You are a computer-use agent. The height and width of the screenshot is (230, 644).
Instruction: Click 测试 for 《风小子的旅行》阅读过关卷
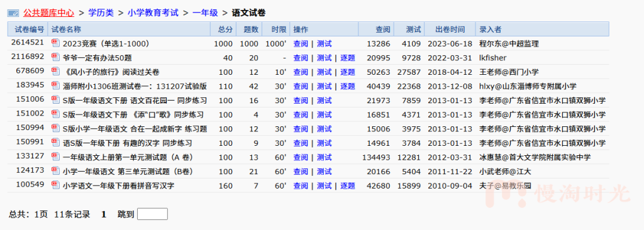324,72
